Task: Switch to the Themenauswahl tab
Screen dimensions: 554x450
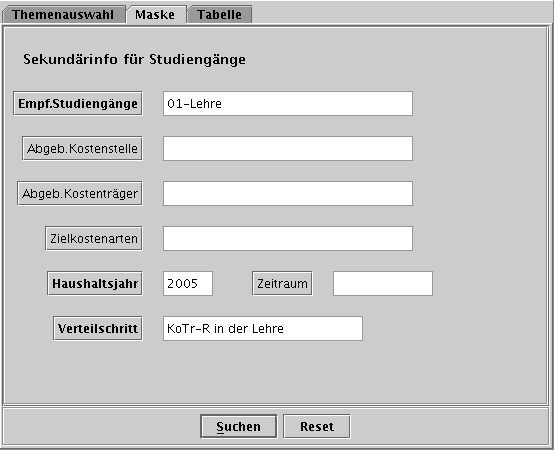Action: pos(64,14)
